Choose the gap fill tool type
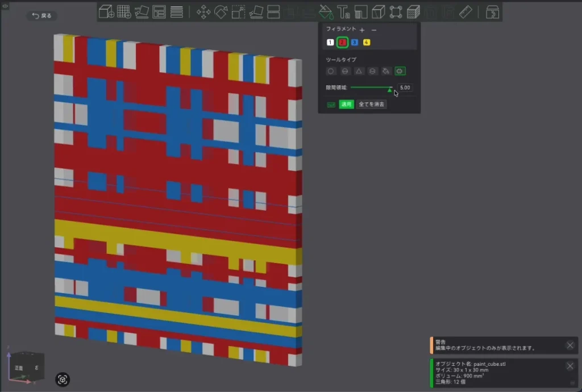This screenshot has height=392, width=582. pyautogui.click(x=400, y=71)
